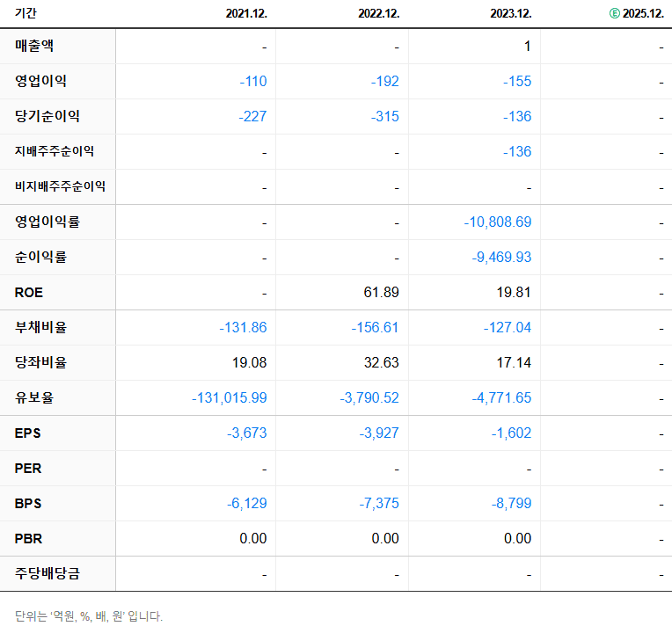Image resolution: width=672 pixels, height=626 pixels.
Task: Select 지배주주순이익 value -136
Action: click(x=517, y=151)
